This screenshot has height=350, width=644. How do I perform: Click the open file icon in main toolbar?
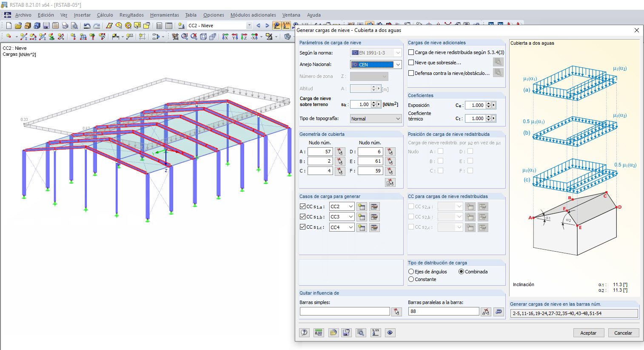click(18, 26)
